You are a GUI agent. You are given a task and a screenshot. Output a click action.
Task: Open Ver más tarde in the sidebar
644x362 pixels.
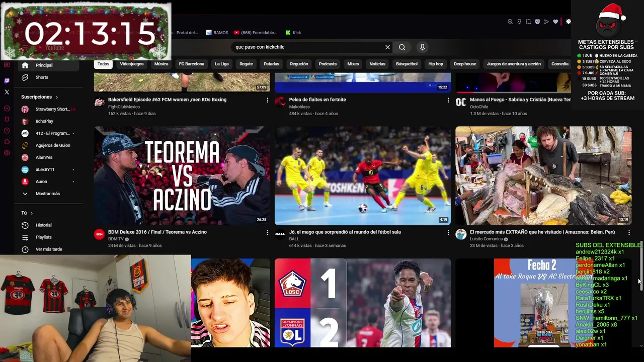(49, 249)
